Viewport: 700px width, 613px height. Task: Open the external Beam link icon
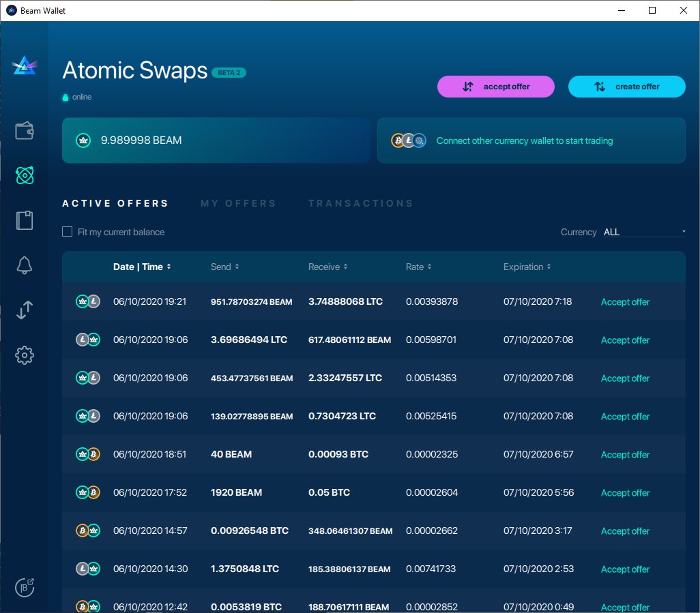pos(25,587)
